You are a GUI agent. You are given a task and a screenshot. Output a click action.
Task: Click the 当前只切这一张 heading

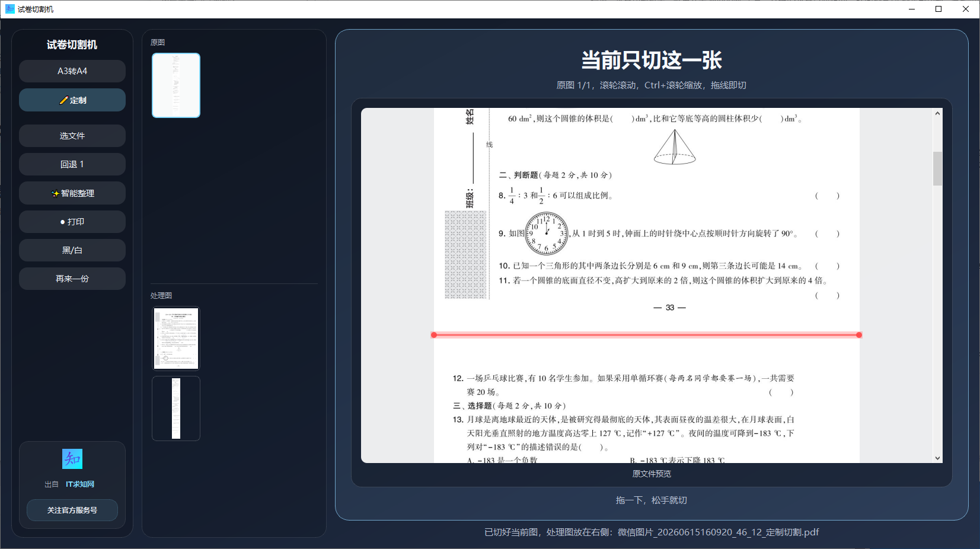[x=652, y=60]
